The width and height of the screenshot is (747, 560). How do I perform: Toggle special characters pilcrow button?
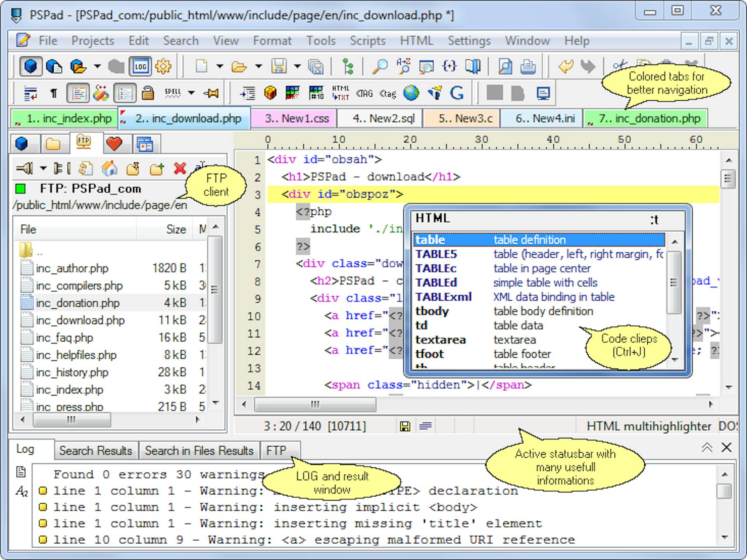point(54,93)
